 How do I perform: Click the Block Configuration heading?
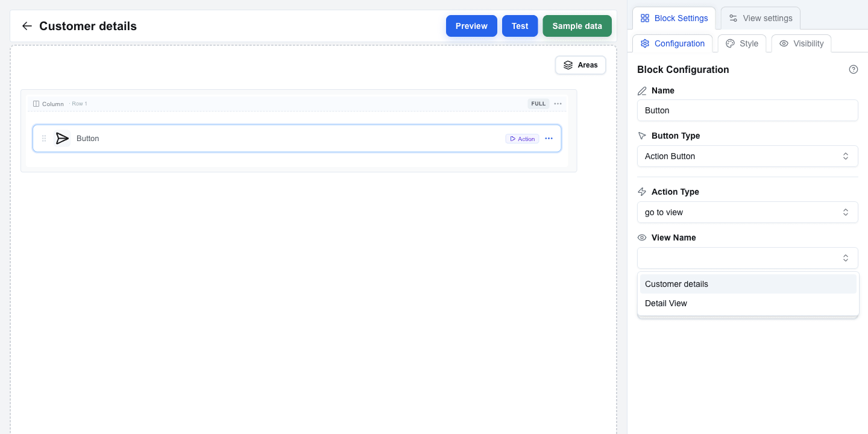(683, 69)
